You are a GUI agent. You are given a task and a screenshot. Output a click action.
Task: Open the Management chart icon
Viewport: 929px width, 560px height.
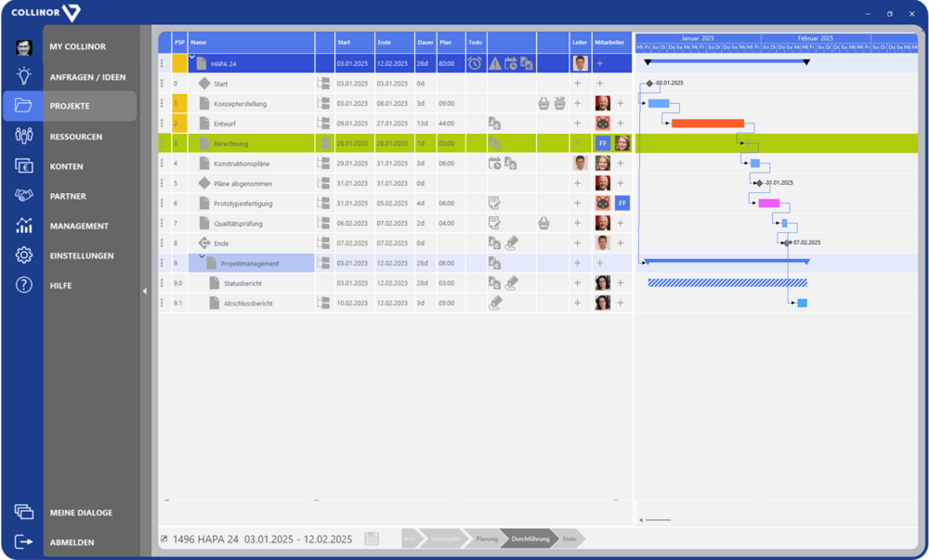[x=24, y=226]
